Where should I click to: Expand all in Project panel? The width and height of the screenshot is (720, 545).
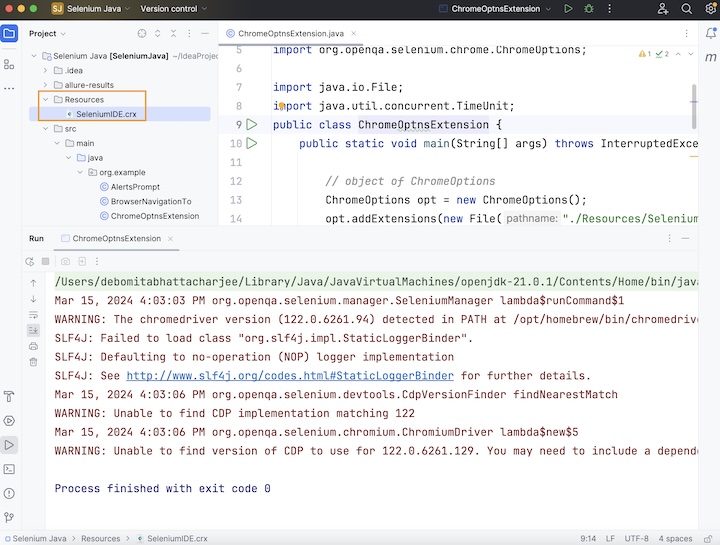click(158, 34)
